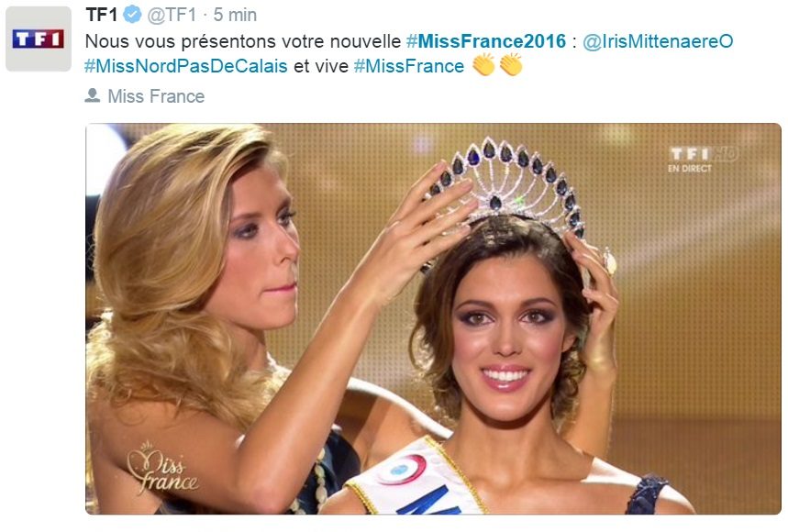Open the crowning photo in the tweet
The image size is (788, 532).
pos(433,318)
